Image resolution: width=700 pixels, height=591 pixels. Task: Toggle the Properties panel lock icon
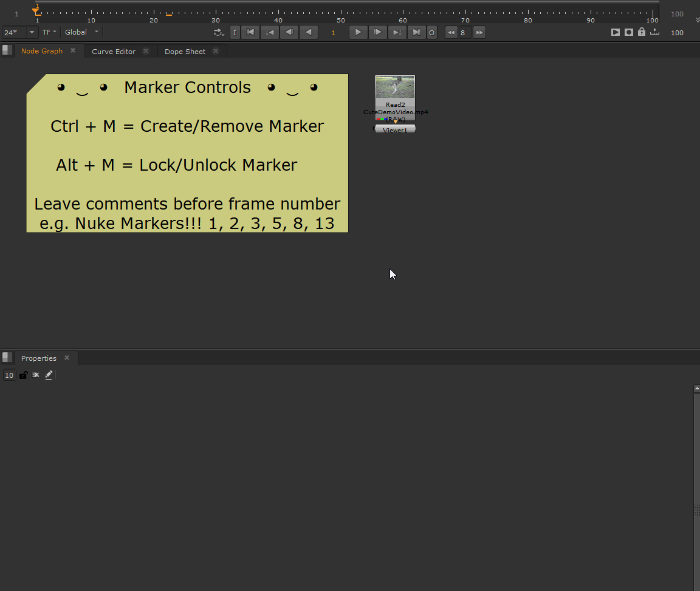pyautogui.click(x=23, y=375)
